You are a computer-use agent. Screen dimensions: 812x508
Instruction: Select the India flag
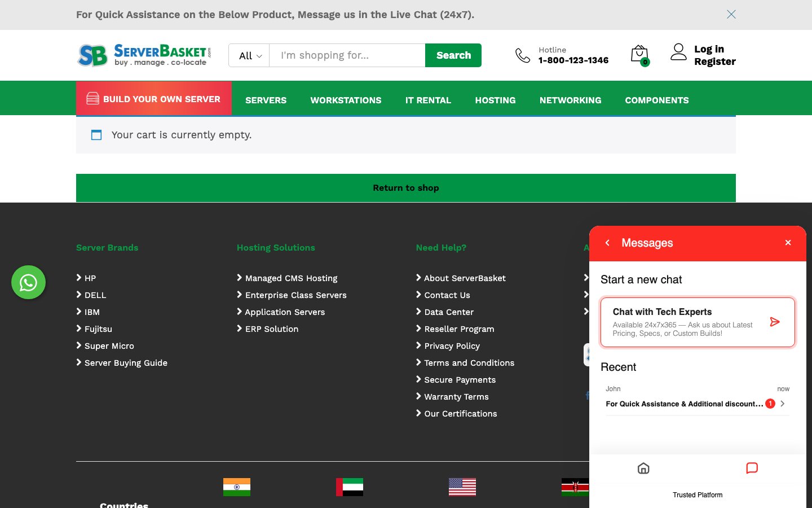click(x=237, y=487)
